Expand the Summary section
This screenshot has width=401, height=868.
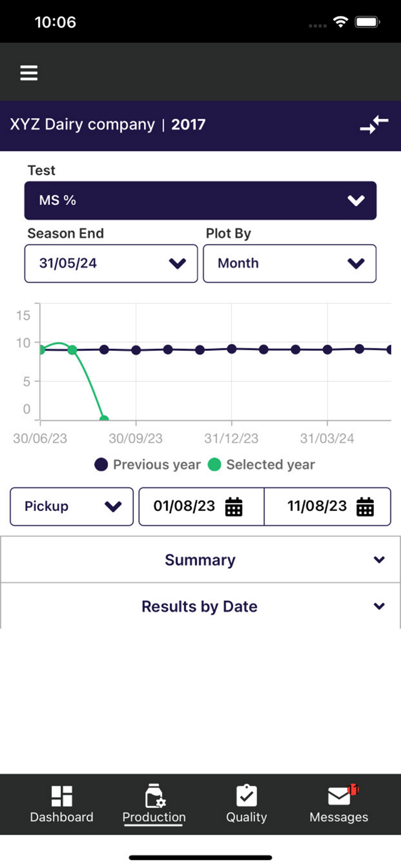coord(200,560)
